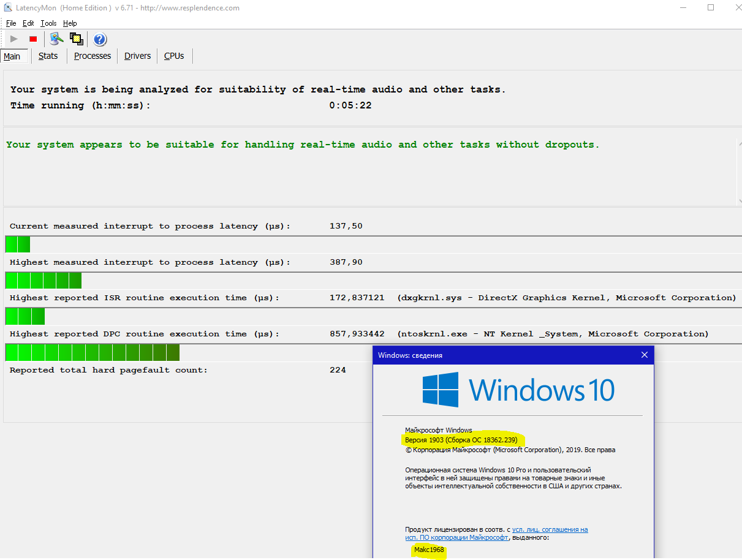Switch to the Processes tab

pyautogui.click(x=93, y=56)
